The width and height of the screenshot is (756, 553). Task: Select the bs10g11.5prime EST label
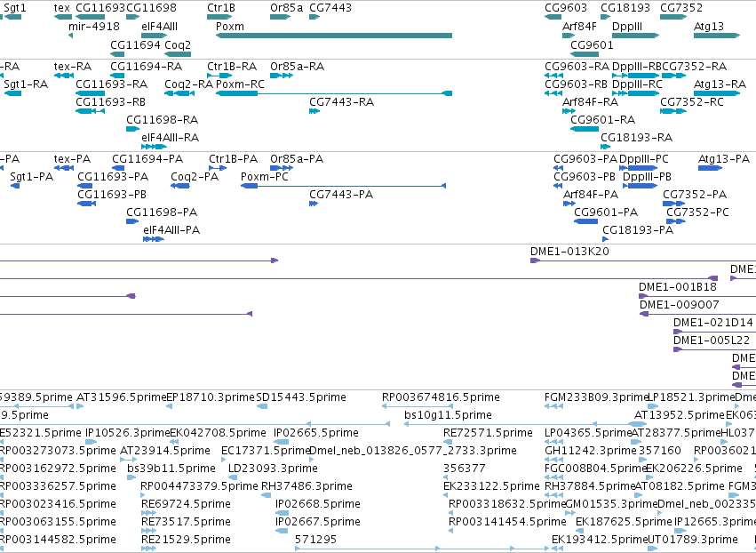coord(448,415)
